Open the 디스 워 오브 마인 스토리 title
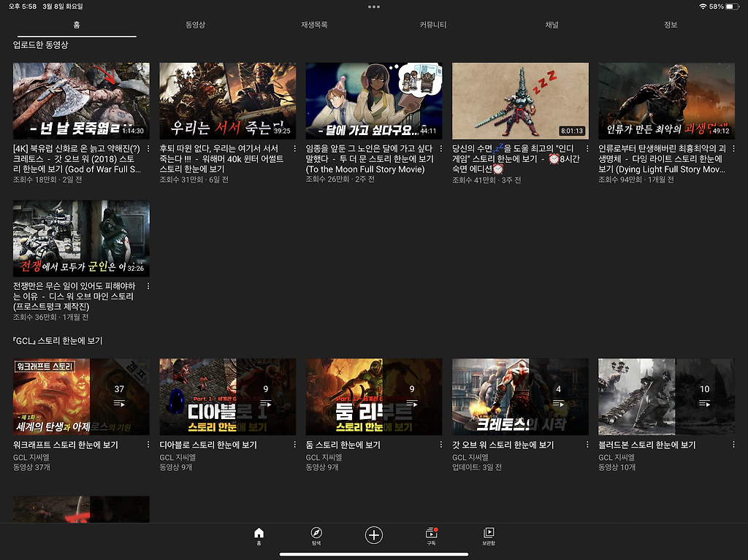This screenshot has height=560, width=748. 74,296
